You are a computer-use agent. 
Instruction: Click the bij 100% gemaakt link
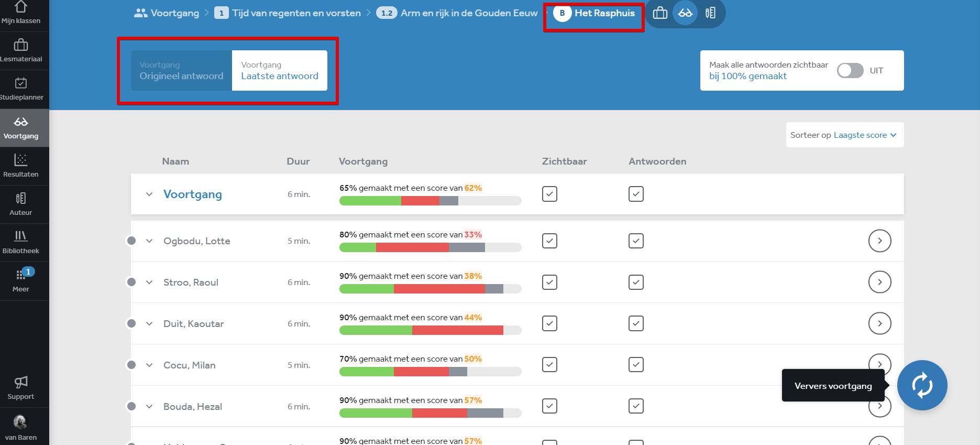click(x=748, y=76)
